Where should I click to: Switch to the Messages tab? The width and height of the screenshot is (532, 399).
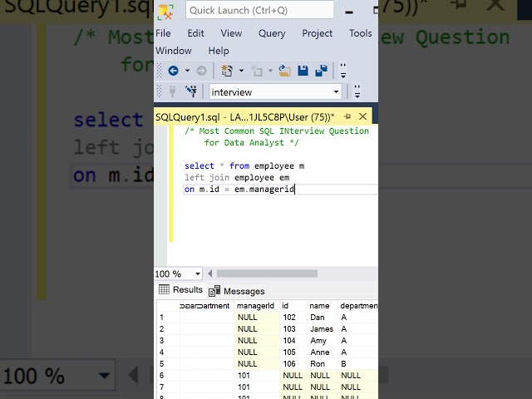237,291
